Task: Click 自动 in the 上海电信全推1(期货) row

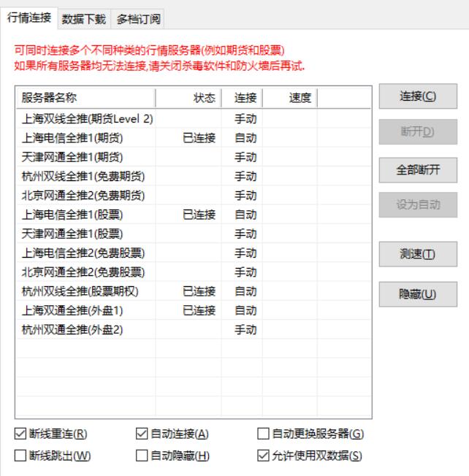Action: click(245, 138)
